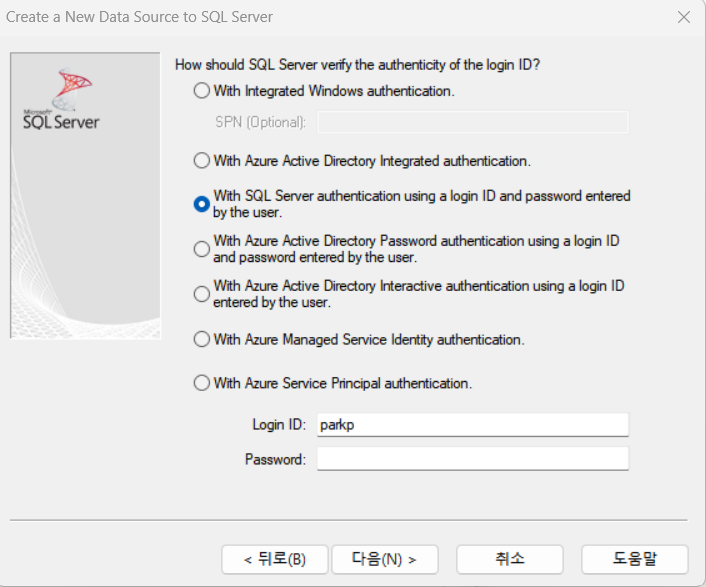Select Azure Active Directory Interactive authentication
The width and height of the screenshot is (706, 587).
[202, 294]
